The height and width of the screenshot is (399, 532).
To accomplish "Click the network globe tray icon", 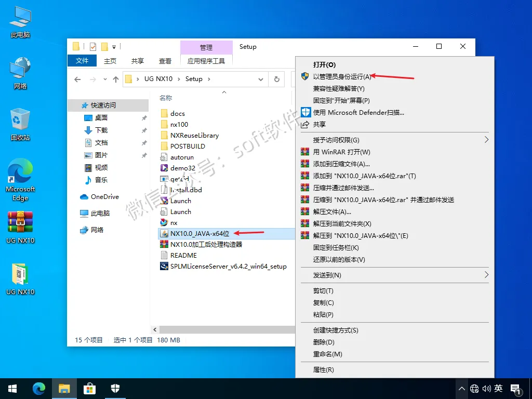I will (474, 389).
